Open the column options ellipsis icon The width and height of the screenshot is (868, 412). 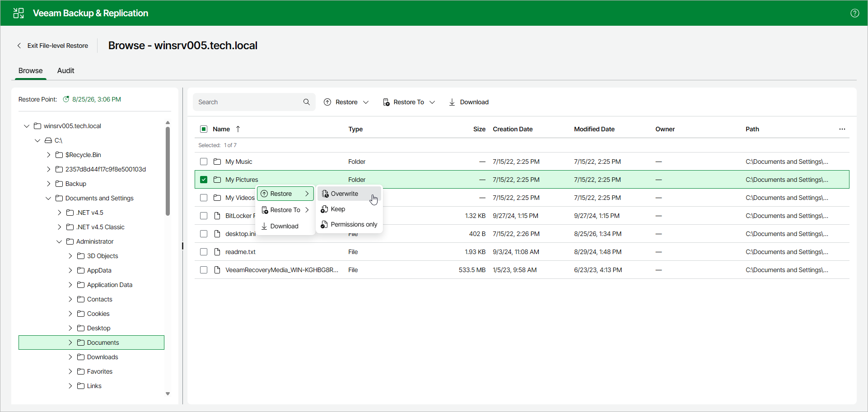click(x=842, y=129)
